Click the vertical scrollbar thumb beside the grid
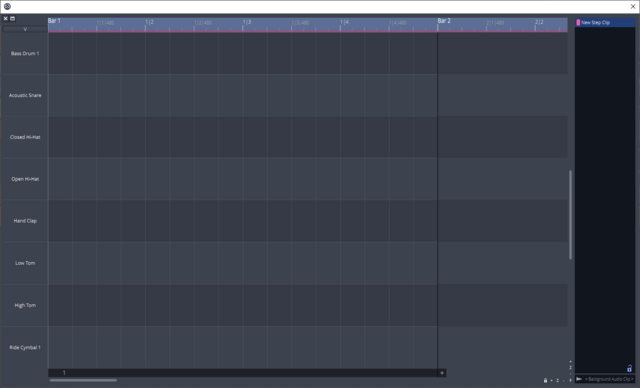Viewport: 640px width, 388px height. 570,215
